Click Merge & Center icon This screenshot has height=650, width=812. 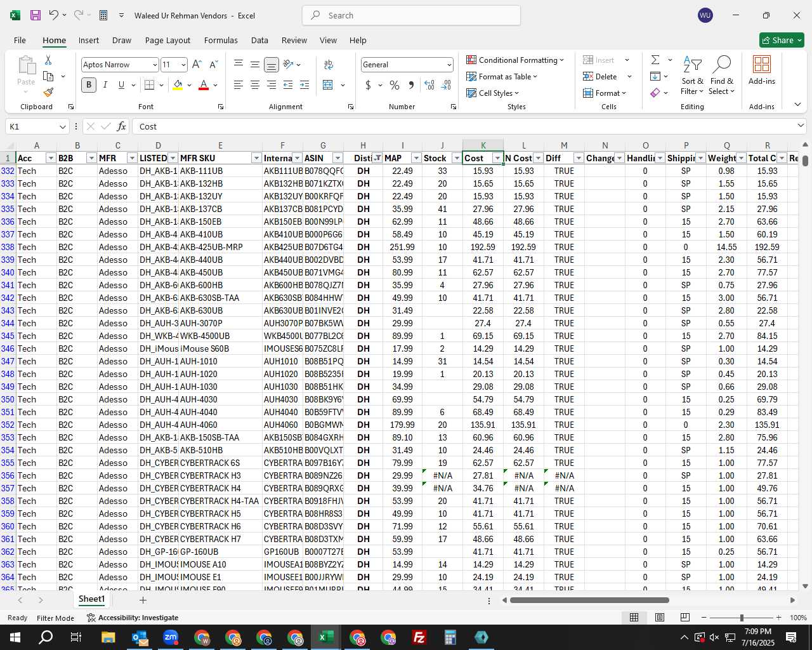pos(328,85)
